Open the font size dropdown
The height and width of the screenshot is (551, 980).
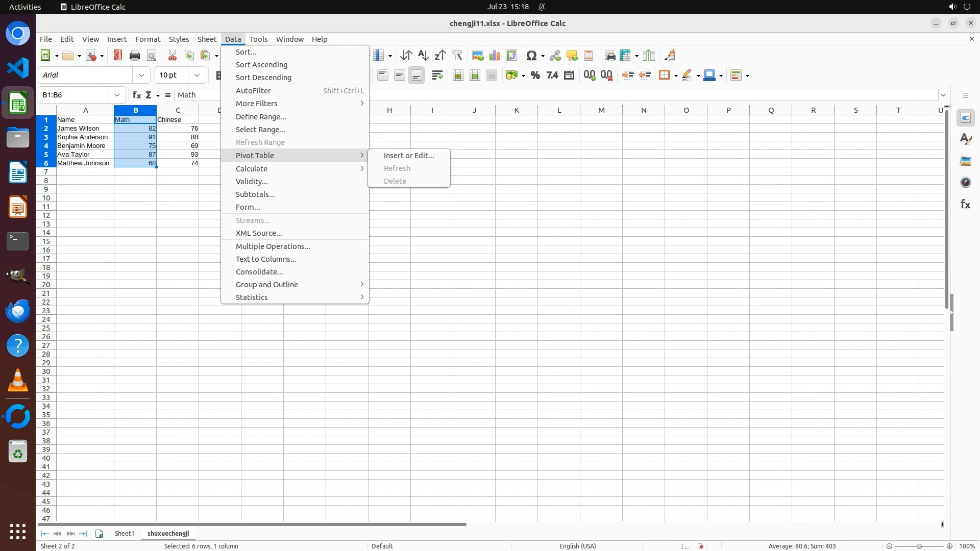[x=197, y=75]
